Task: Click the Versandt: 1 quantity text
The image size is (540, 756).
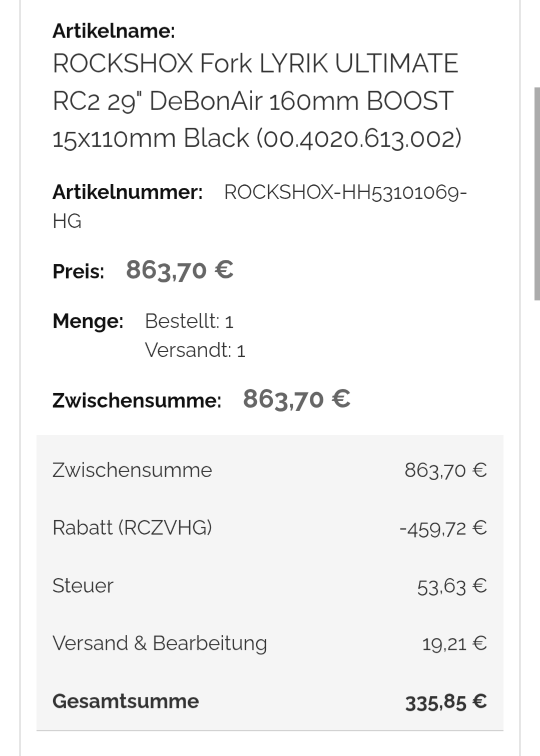Action: [x=195, y=350]
